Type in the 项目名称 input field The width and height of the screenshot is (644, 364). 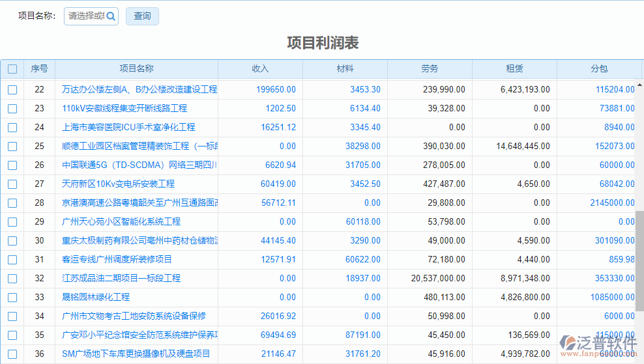(x=86, y=16)
